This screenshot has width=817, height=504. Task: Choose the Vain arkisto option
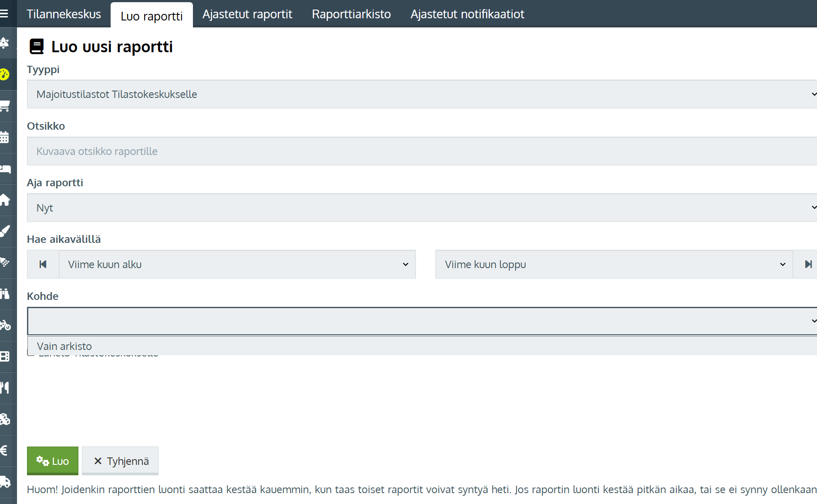coord(422,346)
